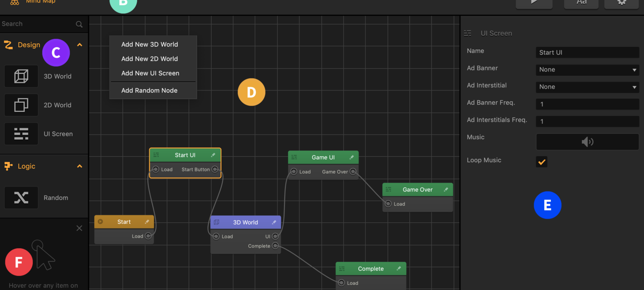Click the Game Over output port
The height and width of the screenshot is (290, 644).
(x=353, y=172)
